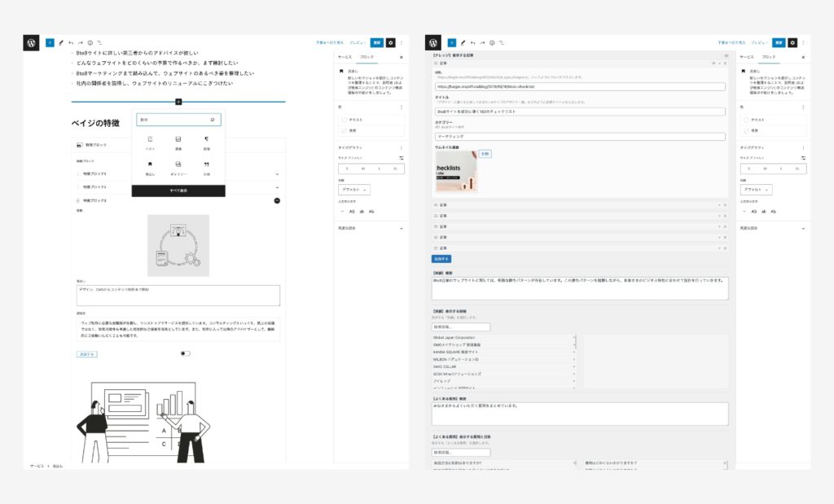
Task: Switch to Block tab in right sidebar
Action: click(x=769, y=57)
